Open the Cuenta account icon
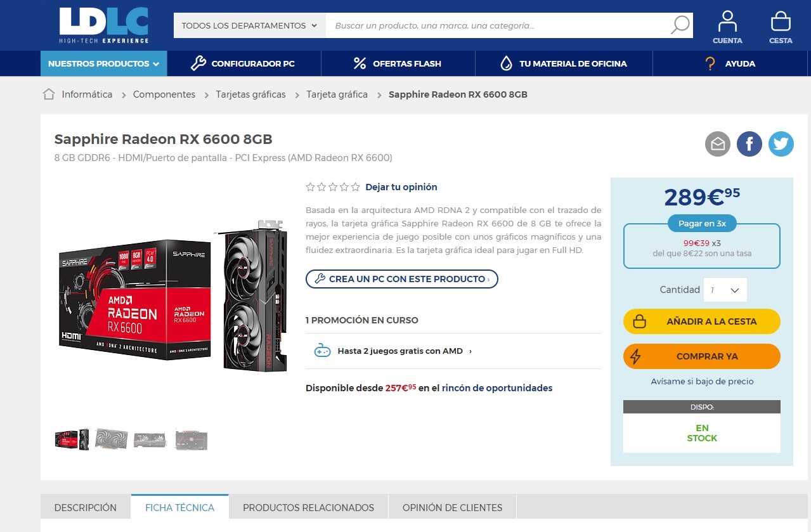811x532 pixels. (727, 27)
